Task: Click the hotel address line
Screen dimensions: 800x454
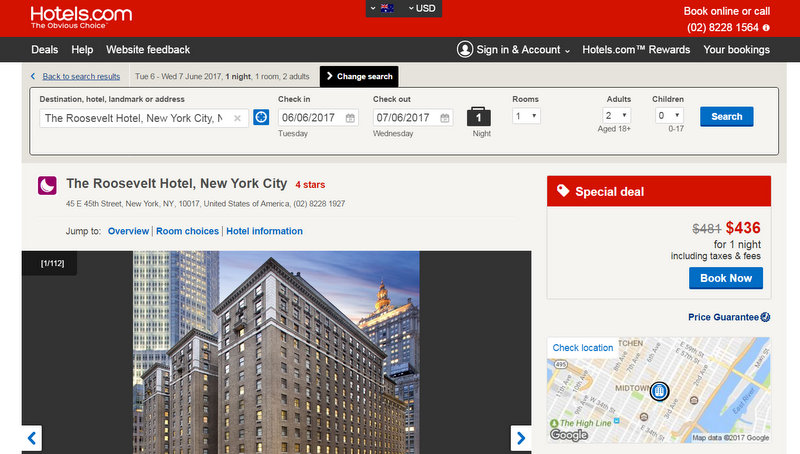Action: point(205,204)
